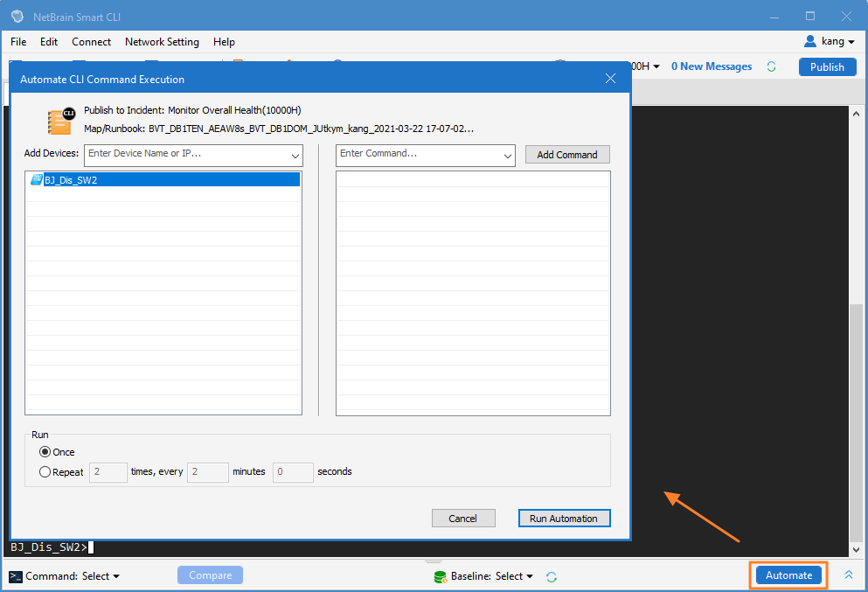Viewport: 868px width, 592px height.
Task: Click Publish to Incident Monitor Overall Health text
Action: tap(192, 110)
